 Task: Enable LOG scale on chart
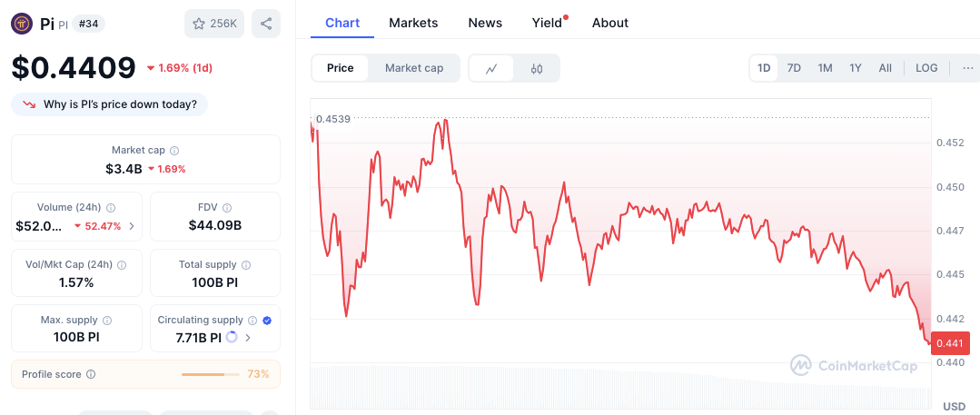(x=926, y=68)
